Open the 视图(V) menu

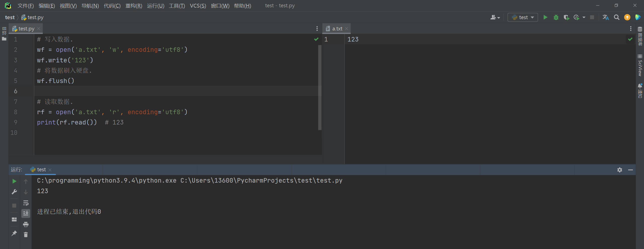(x=68, y=6)
